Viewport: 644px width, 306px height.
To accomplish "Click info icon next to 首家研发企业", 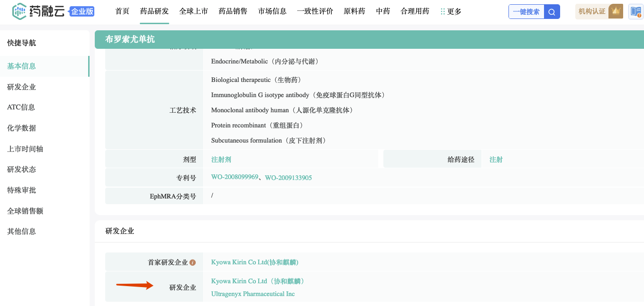I will click(x=192, y=262).
